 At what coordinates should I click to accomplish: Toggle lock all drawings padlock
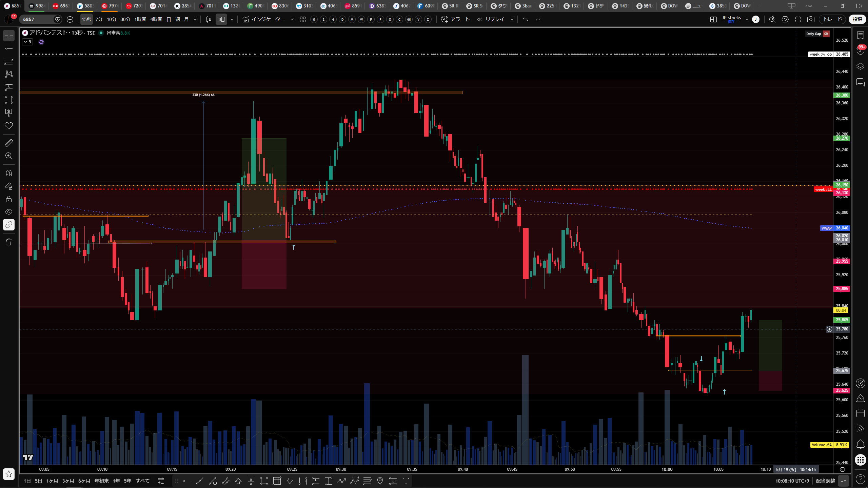pyautogui.click(x=9, y=199)
